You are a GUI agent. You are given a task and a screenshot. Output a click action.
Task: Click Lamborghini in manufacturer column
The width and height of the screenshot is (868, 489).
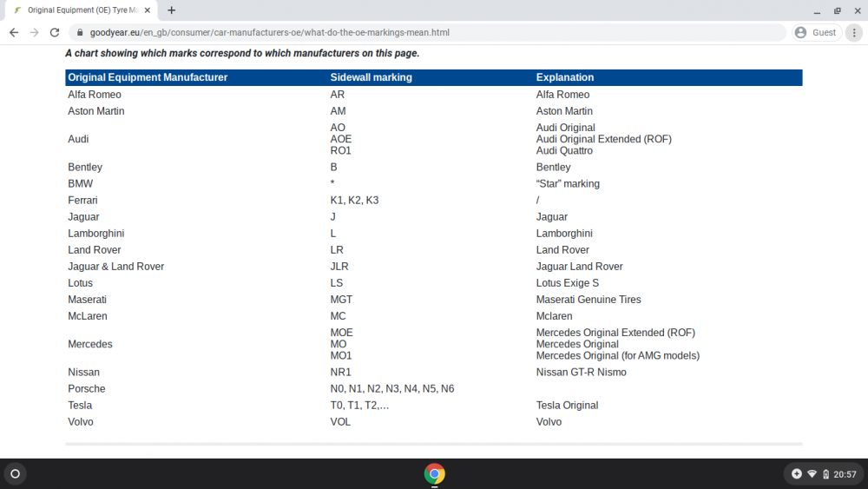pyautogui.click(x=96, y=234)
